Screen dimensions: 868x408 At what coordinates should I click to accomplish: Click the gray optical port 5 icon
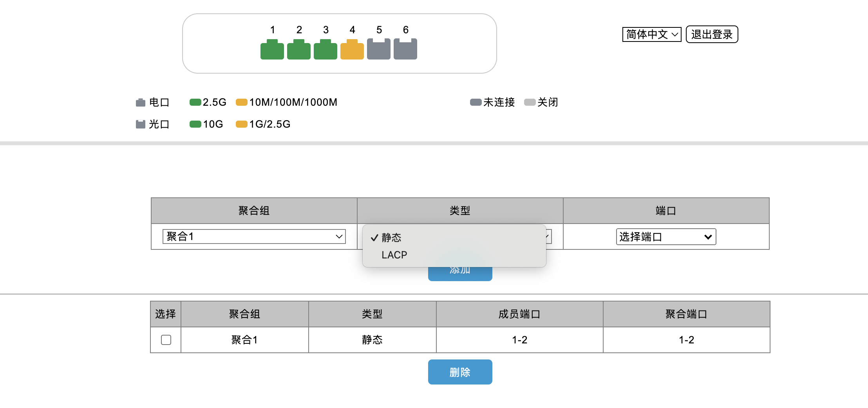[379, 49]
